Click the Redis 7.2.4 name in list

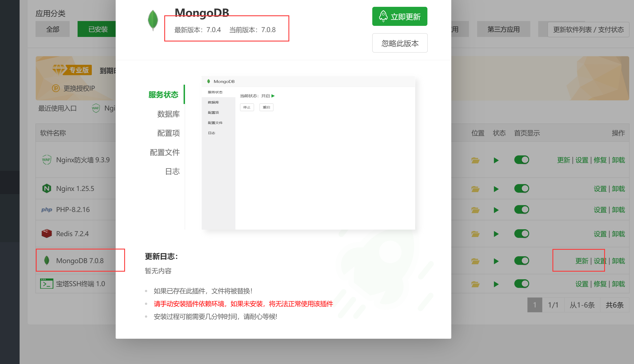(x=72, y=234)
